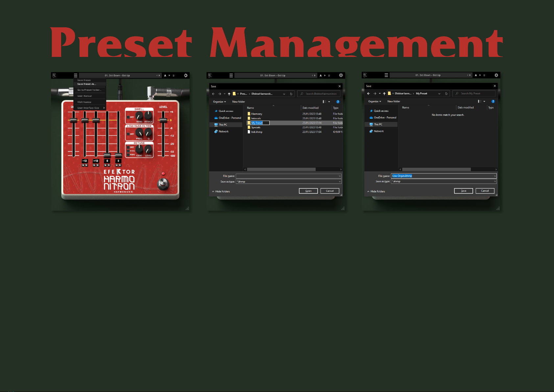The image size is (554, 392).
Task: Click the fader above the -12 value
Action: point(85,120)
